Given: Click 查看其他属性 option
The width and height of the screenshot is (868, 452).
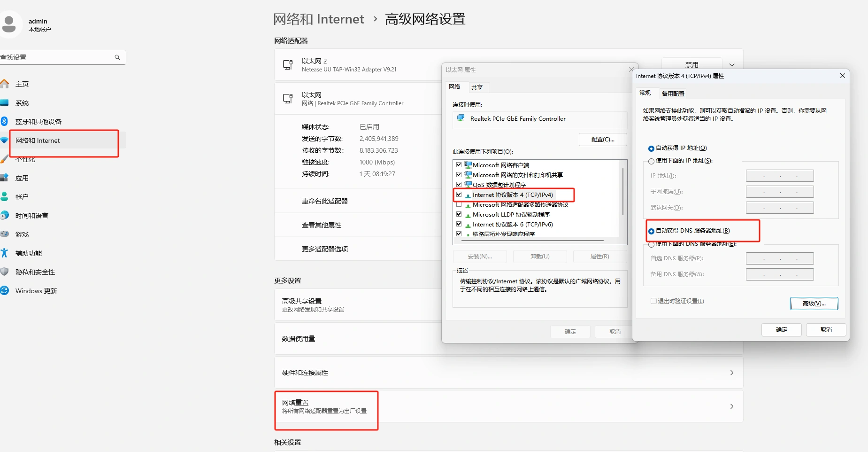Looking at the screenshot, I should click(x=322, y=225).
